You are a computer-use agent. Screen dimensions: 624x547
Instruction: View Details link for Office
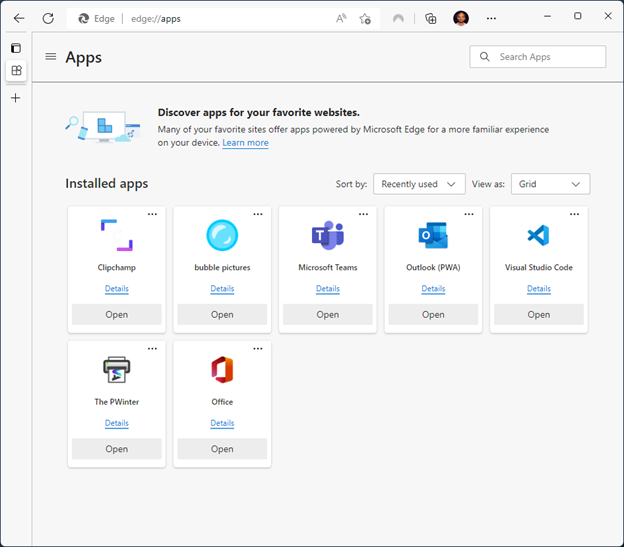222,423
